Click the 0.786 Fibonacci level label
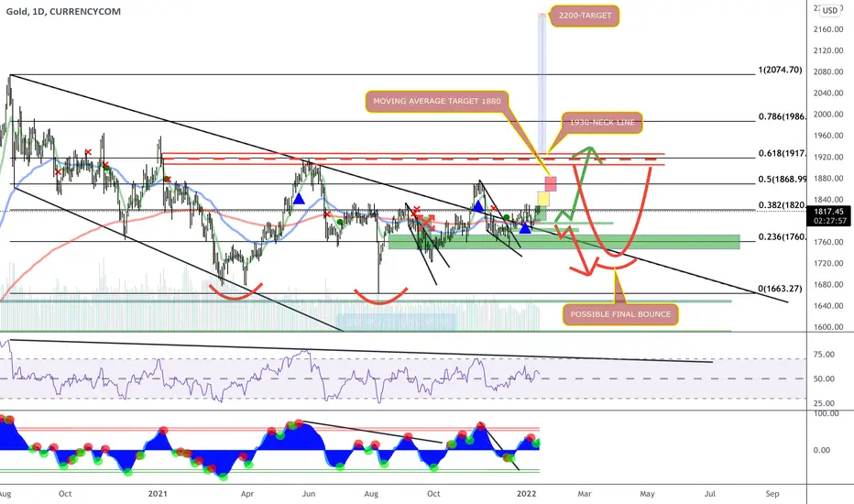 782,116
